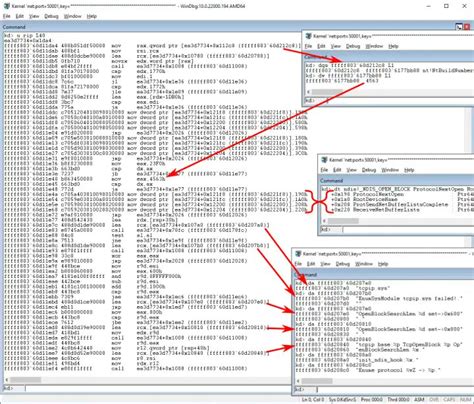This screenshot has width=474, height=404.
Task: Open Debug menu in the strings (da) window
Action: coord(342,264)
